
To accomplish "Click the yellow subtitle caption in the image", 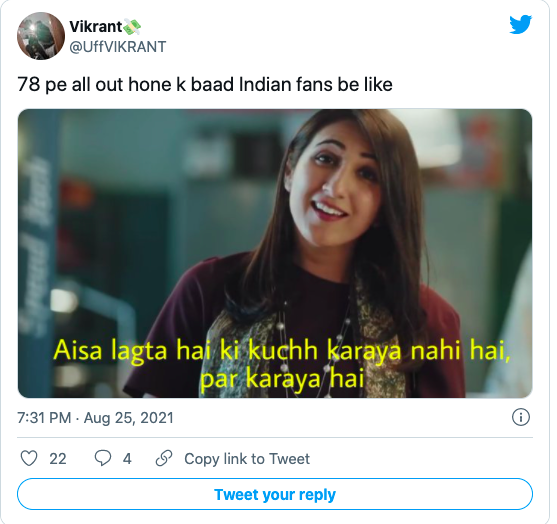I will coord(282,364).
